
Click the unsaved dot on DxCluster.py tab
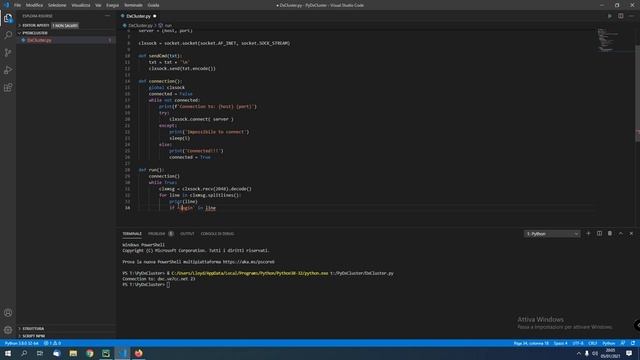155,16
